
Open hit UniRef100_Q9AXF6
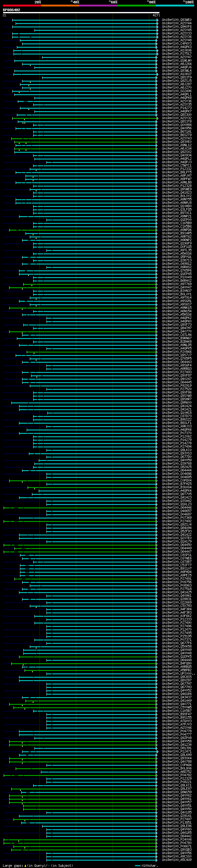click(177, 26)
